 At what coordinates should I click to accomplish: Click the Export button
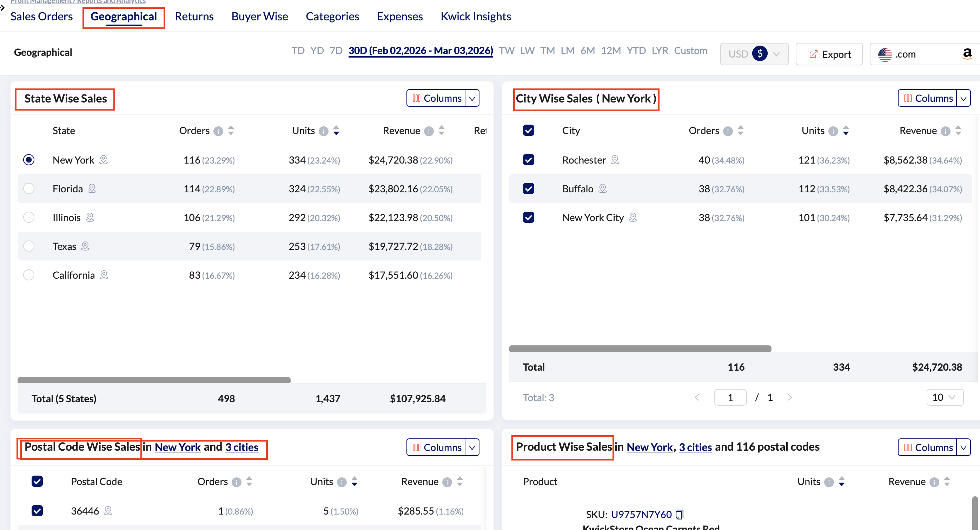click(x=829, y=54)
